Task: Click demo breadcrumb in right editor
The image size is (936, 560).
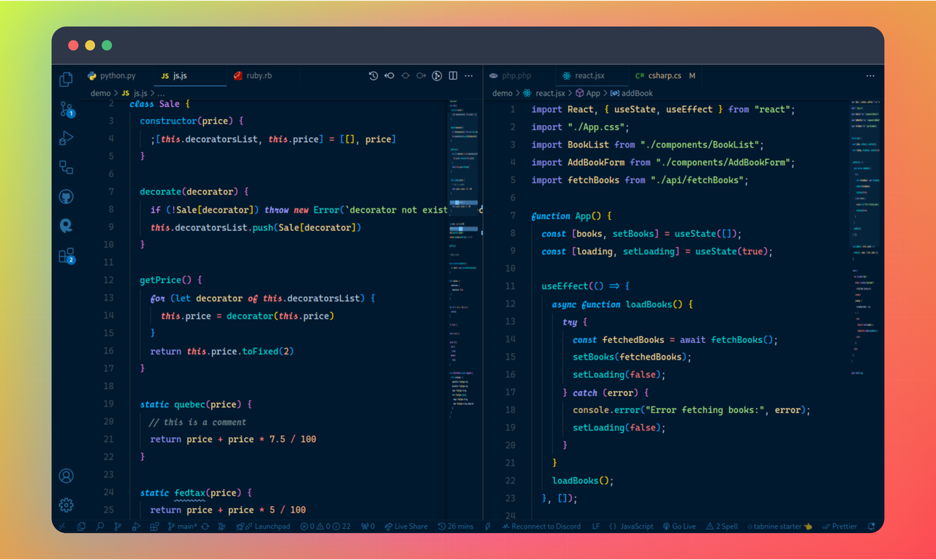Action: (x=502, y=93)
